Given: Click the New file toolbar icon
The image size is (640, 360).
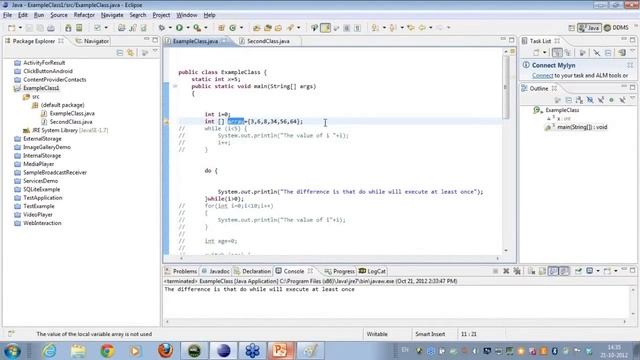Looking at the screenshot, I should [11, 28].
